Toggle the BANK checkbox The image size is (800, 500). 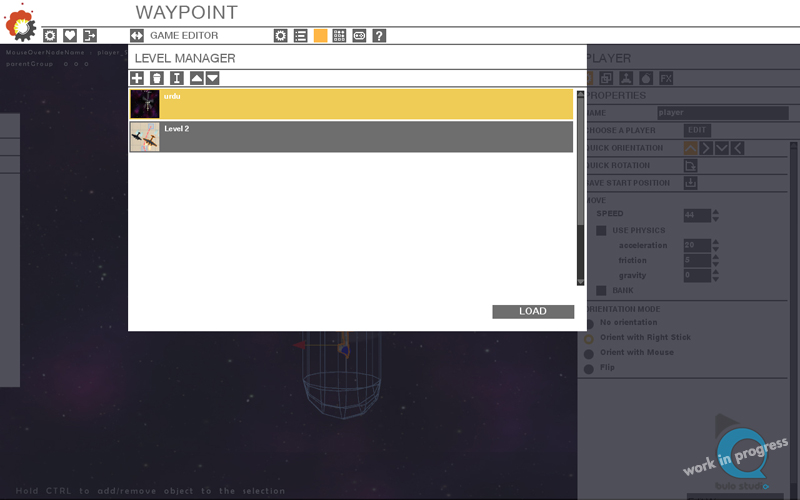click(602, 290)
